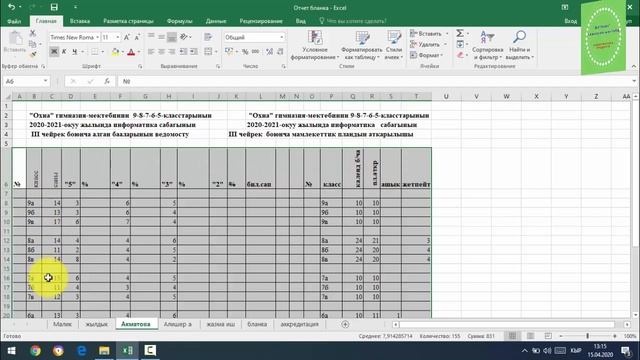640x360 pixels.
Task: Decrease decimal places
Action: pos(280,52)
